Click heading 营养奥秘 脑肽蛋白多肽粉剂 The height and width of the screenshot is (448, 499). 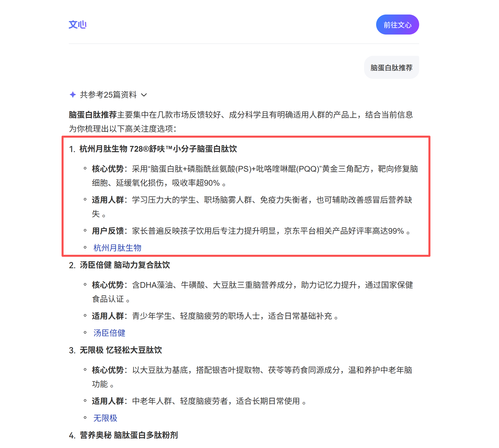[129, 435]
